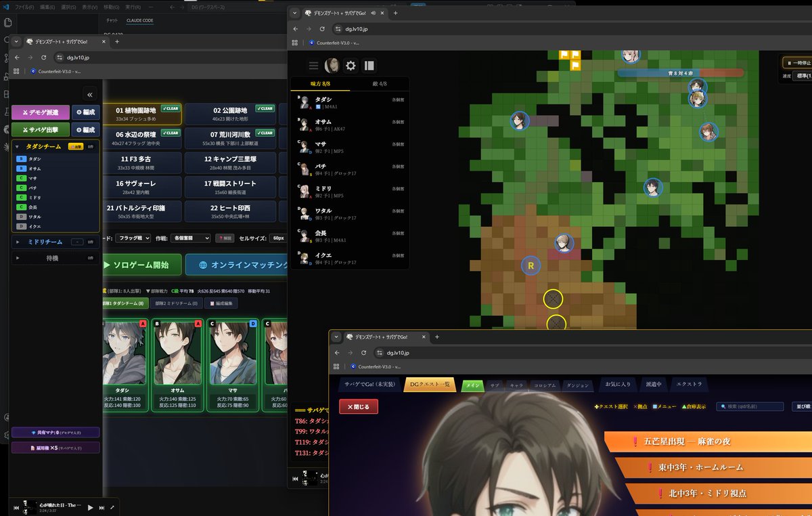The height and width of the screenshot is (516, 812).
Task: Switch to 敵 4/8 tab
Action: (x=379, y=83)
